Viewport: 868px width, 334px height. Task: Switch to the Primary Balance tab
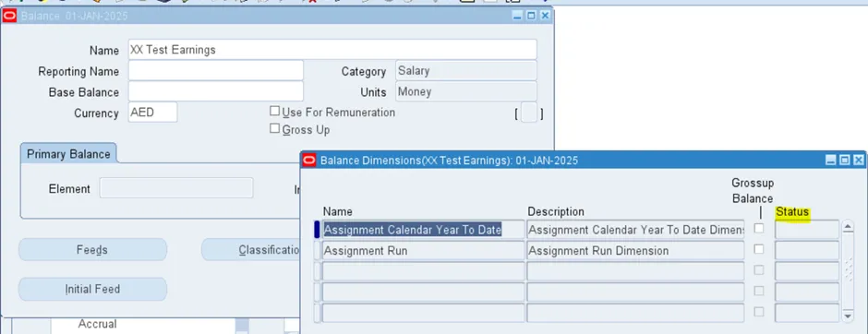tap(68, 154)
